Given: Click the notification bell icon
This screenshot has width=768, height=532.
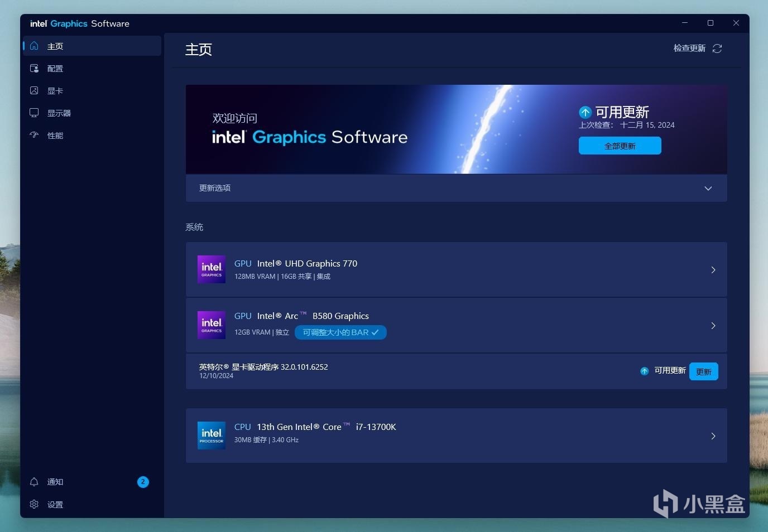Looking at the screenshot, I should [34, 482].
